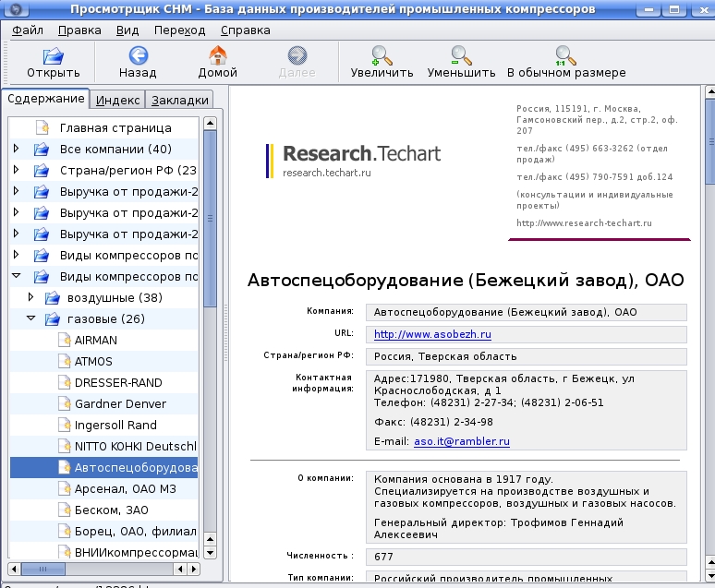Reset zoom with В обычном размере
This screenshot has height=588, width=715.
[x=566, y=55]
